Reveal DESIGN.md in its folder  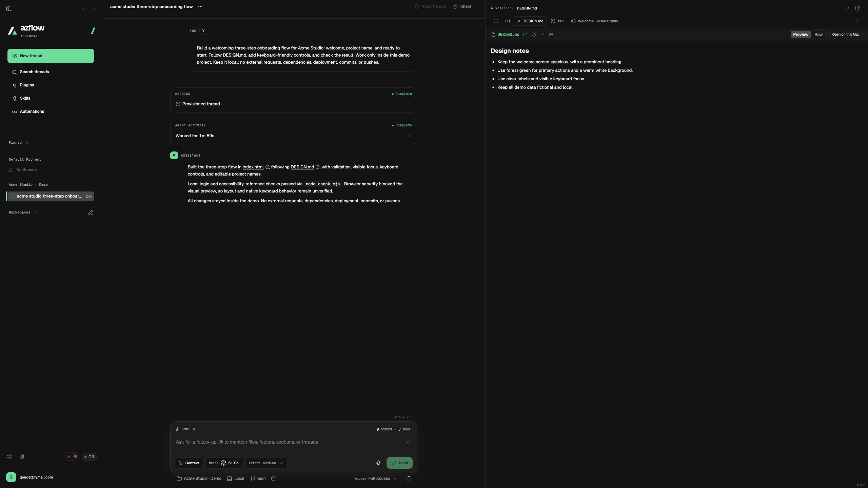coord(551,35)
